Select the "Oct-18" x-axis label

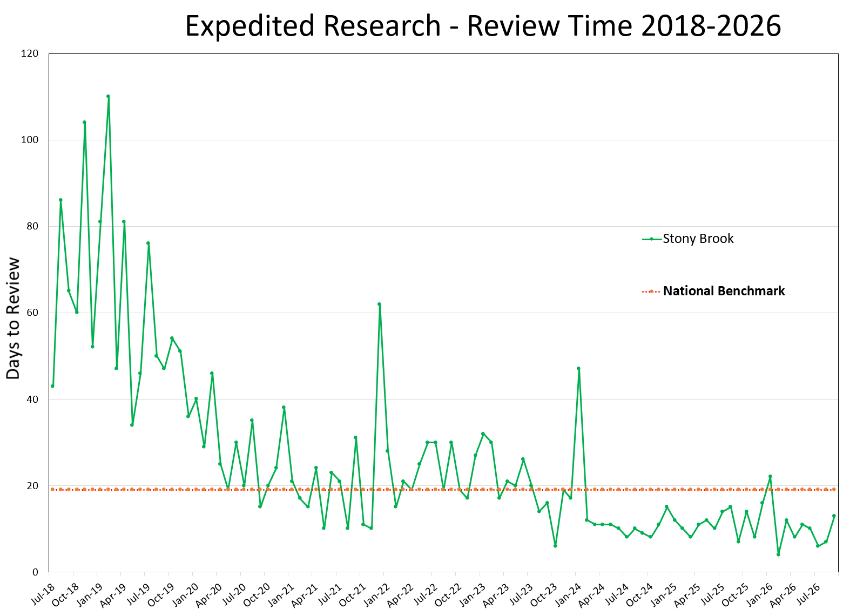[66, 594]
